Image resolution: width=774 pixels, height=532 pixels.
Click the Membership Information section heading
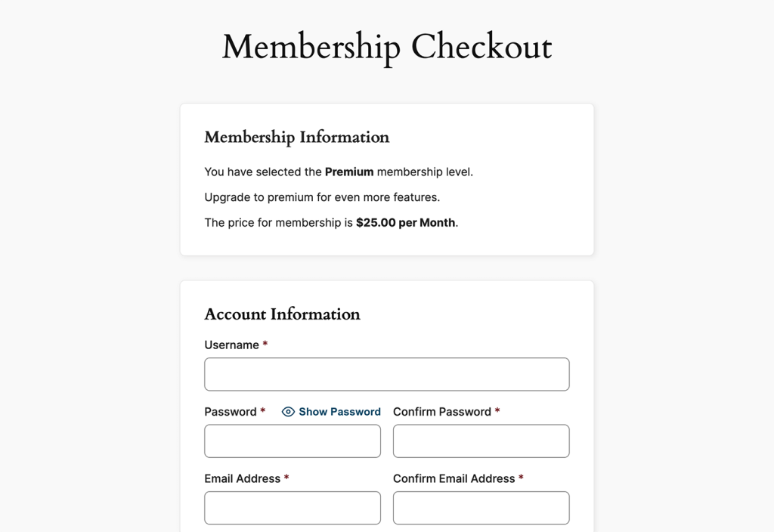(296, 137)
